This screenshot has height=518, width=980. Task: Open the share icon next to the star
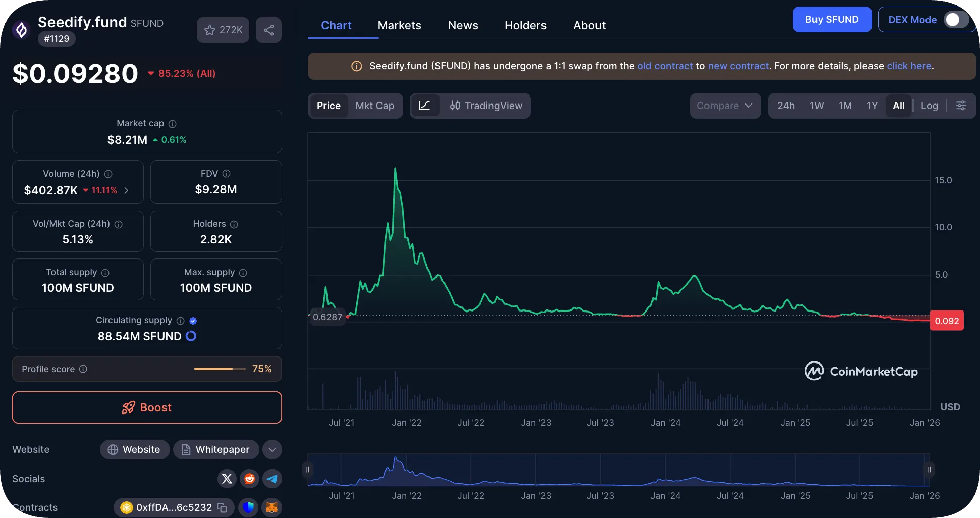coord(268,30)
